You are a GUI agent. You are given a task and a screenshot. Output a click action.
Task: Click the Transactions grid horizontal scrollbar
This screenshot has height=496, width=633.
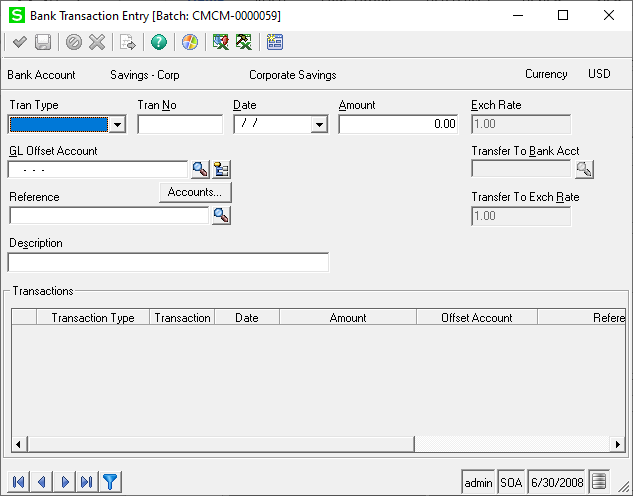pyautogui.click(x=220, y=443)
